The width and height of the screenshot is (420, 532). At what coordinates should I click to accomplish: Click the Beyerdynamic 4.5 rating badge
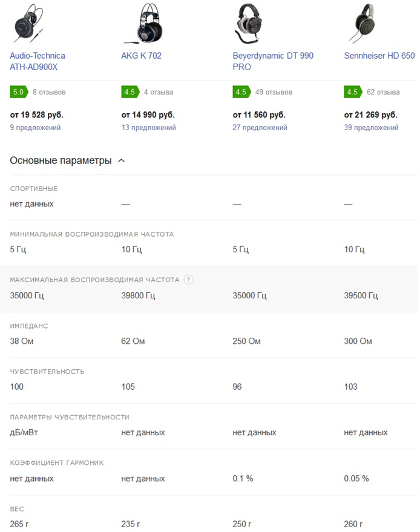coord(241,92)
